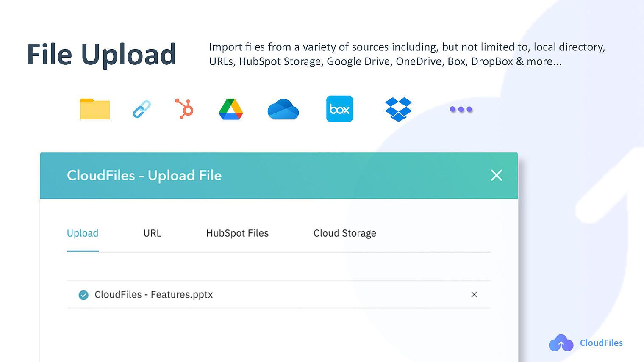Click the dialog title CloudFiles - Upload File
The width and height of the screenshot is (644, 362).
(144, 175)
